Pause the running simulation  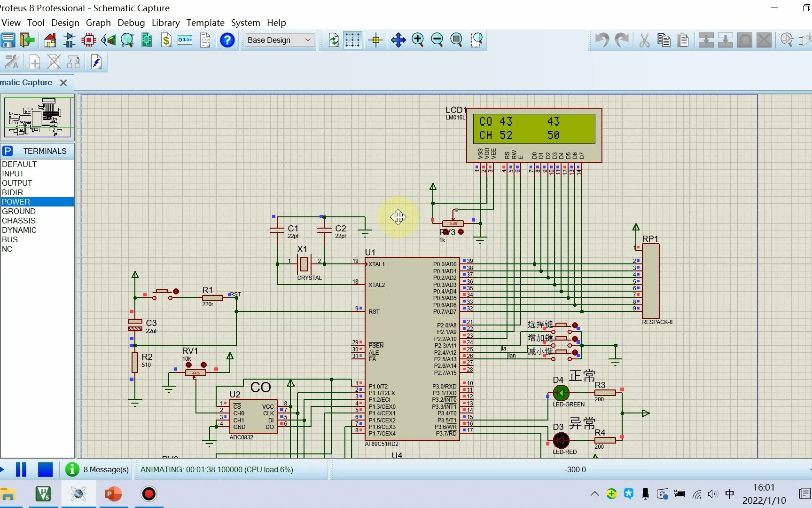click(21, 469)
